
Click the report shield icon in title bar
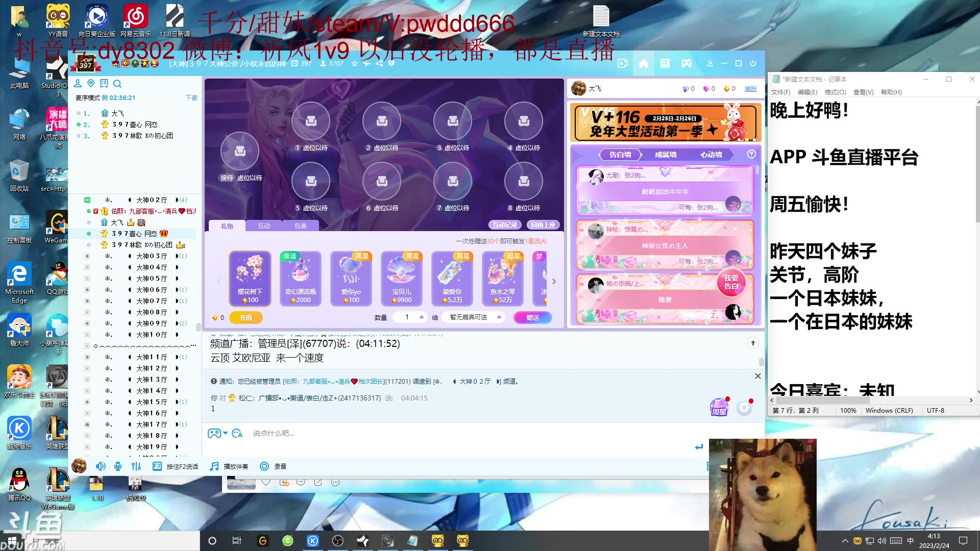(x=391, y=64)
